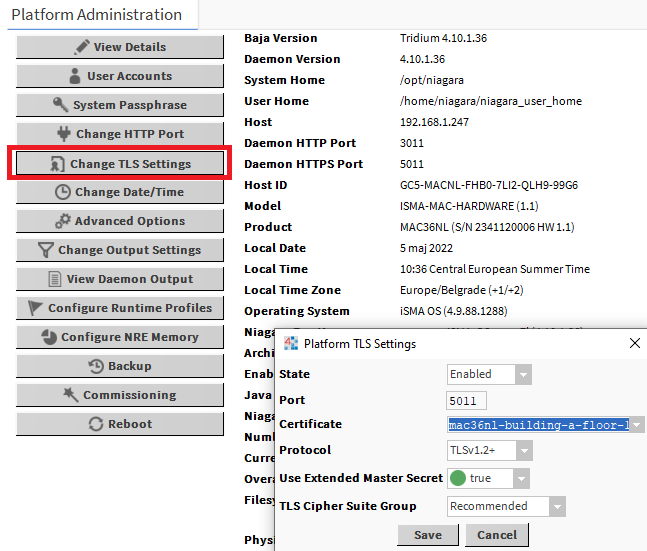The image size is (647, 551).
Task: Click the plug icon on Change HTTP Port
Action: (64, 134)
